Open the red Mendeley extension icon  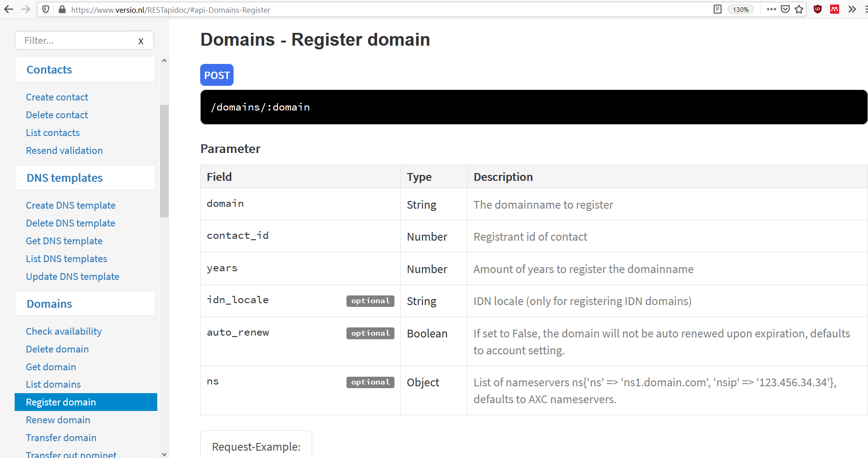pos(835,9)
